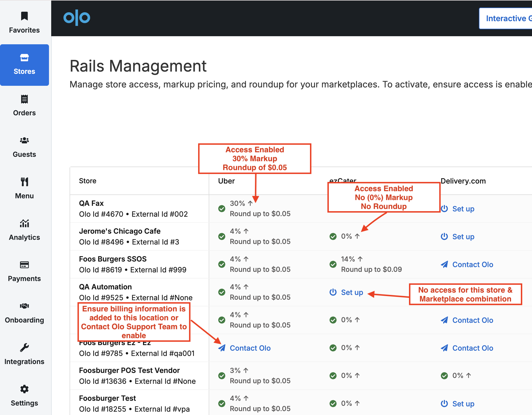Click Set up for QA Fax Delivery.com
This screenshot has width=532, height=415.
click(x=463, y=209)
